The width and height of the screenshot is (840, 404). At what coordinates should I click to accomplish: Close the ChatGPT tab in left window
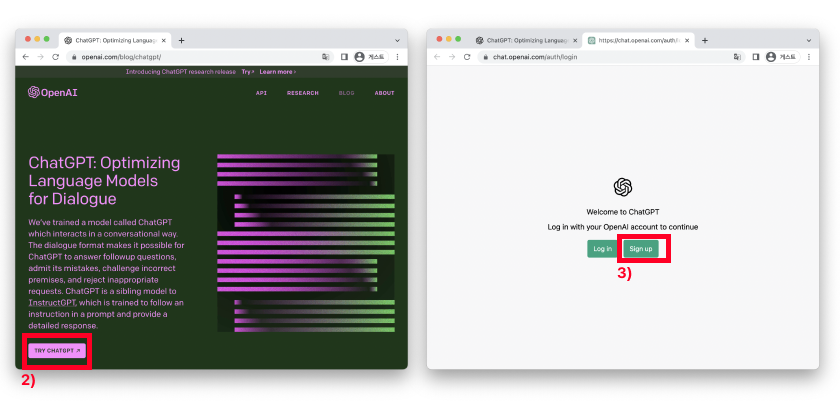click(163, 40)
